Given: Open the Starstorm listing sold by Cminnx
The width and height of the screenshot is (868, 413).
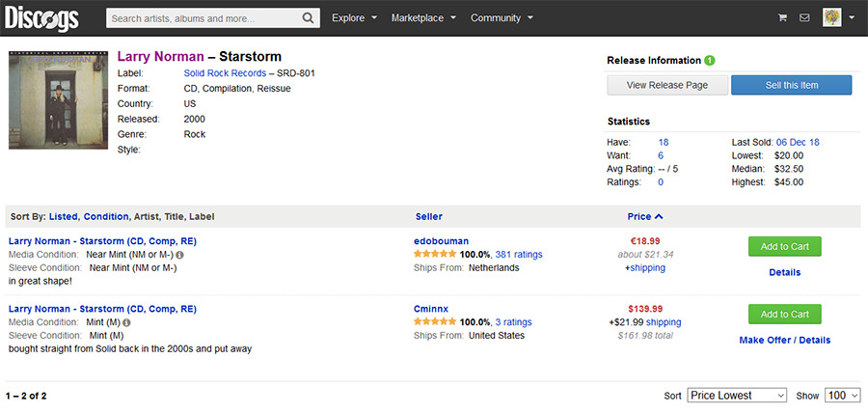Looking at the screenshot, I should click(102, 309).
